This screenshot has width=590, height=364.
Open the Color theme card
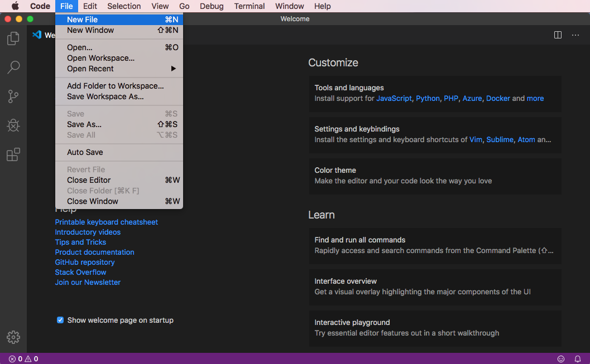coord(435,176)
